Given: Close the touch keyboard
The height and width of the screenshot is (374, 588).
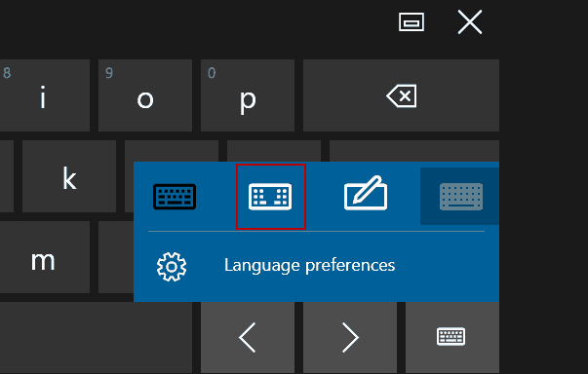Looking at the screenshot, I should pyautogui.click(x=470, y=22).
